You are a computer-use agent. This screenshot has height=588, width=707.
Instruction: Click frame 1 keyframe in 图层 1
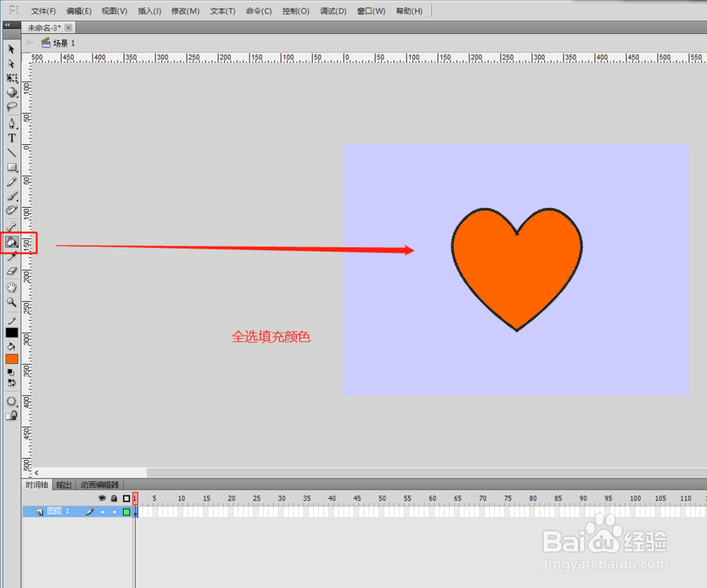point(136,512)
